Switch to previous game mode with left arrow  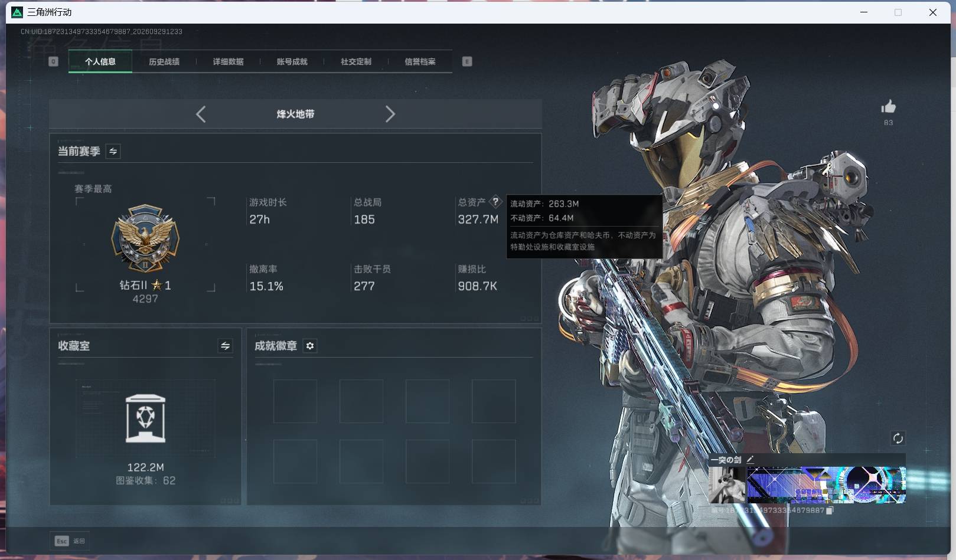(x=201, y=114)
